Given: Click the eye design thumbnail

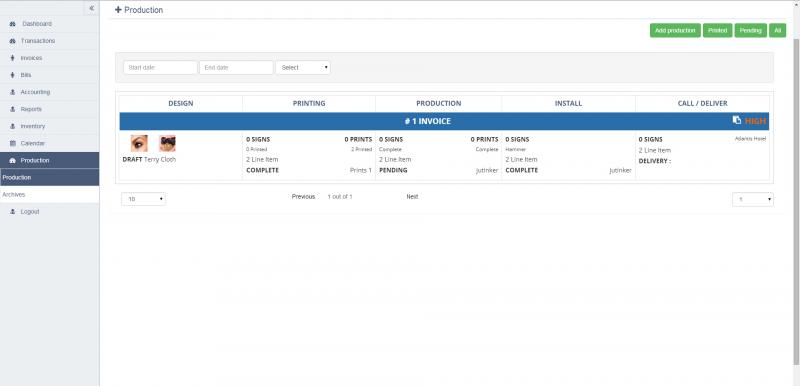Looking at the screenshot, I should tap(139, 143).
